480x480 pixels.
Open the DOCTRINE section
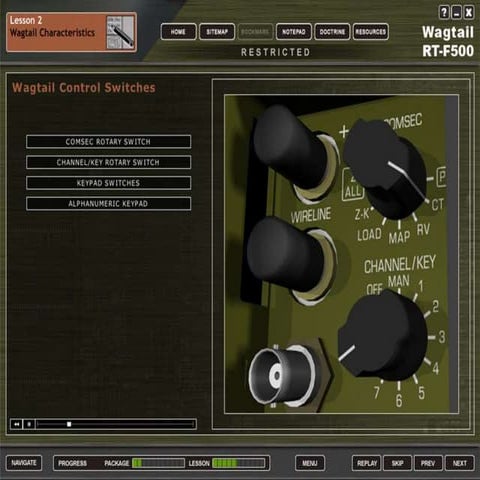[x=332, y=32]
